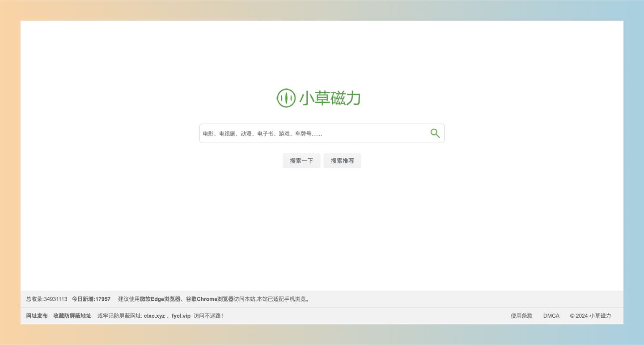Image resolution: width=644 pixels, height=345 pixels.
Task: Open the DMCA page
Action: click(551, 315)
